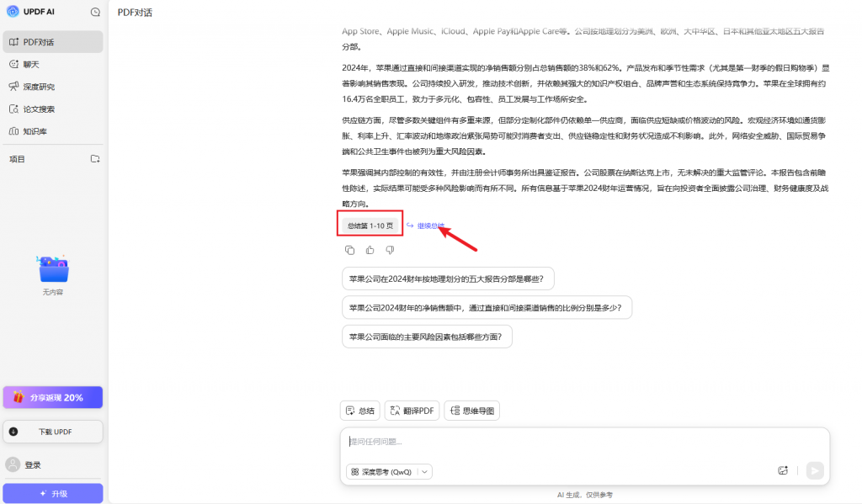Click the 思维导图 button
The height and width of the screenshot is (504, 862).
tap(471, 411)
